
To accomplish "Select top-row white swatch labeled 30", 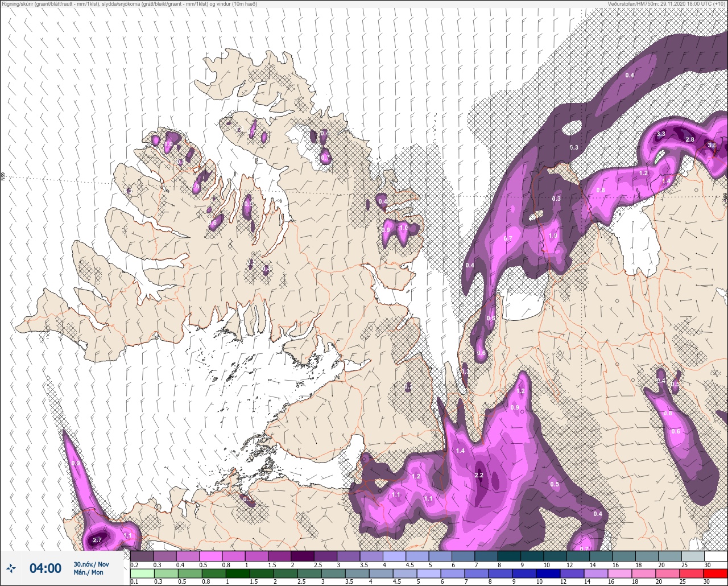I will (x=716, y=556).
